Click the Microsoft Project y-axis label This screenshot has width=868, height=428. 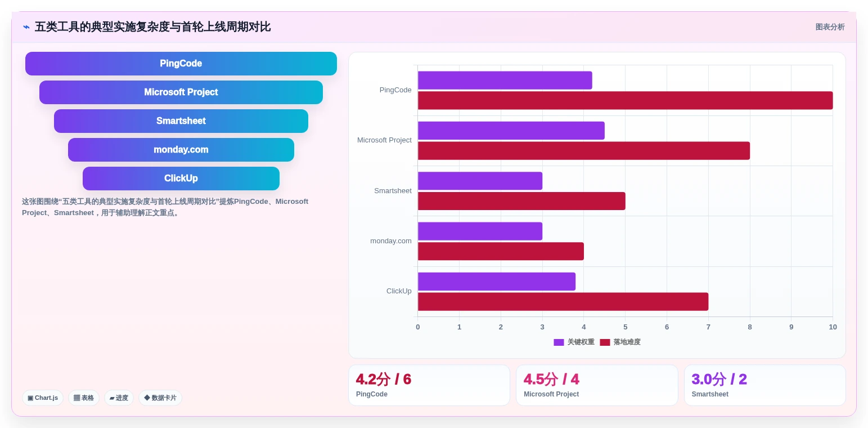[384, 140]
